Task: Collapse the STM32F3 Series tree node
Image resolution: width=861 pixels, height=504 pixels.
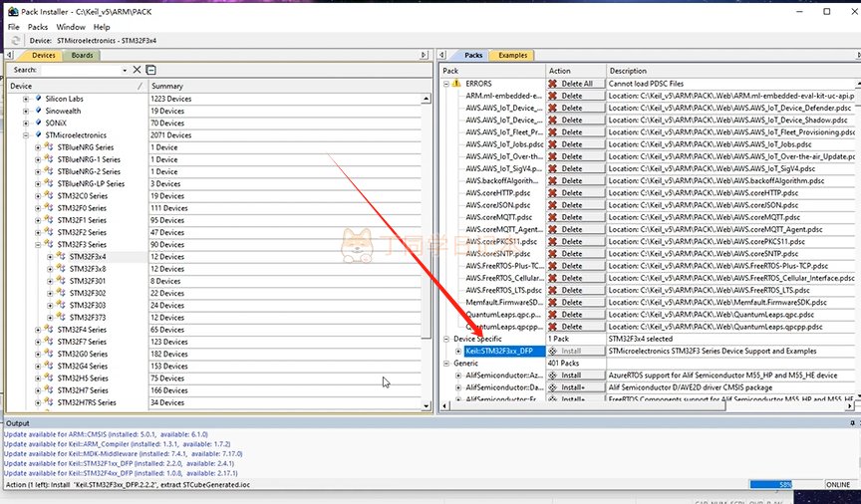Action: tap(38, 244)
